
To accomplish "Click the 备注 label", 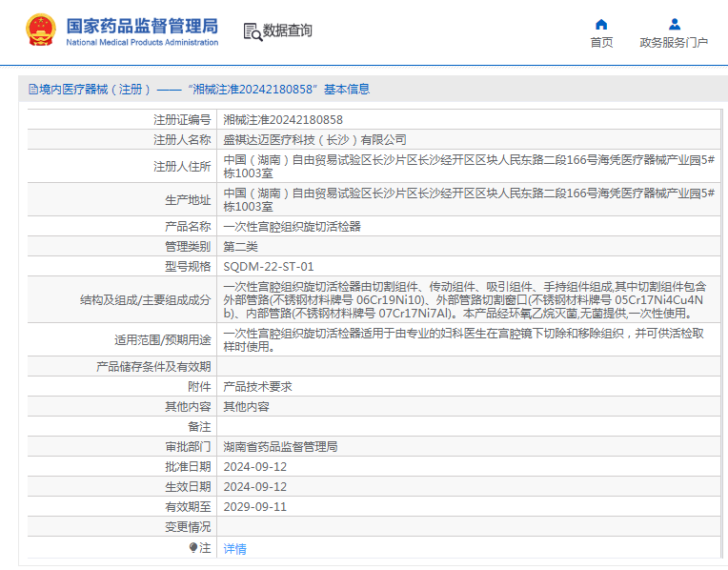I will (199, 426).
